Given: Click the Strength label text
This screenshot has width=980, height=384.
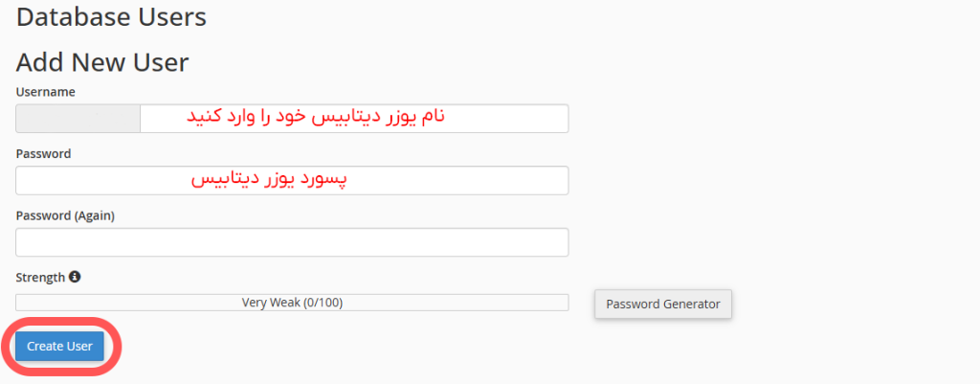Looking at the screenshot, I should [40, 277].
